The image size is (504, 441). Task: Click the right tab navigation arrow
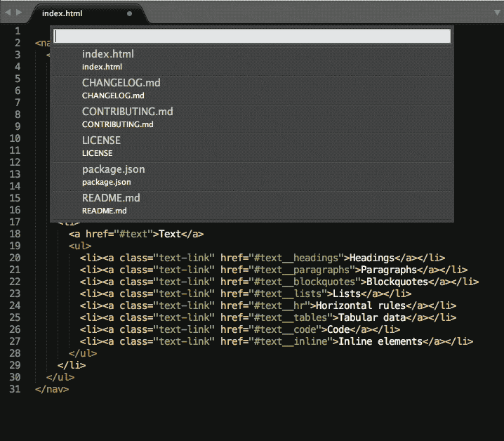tap(20, 13)
